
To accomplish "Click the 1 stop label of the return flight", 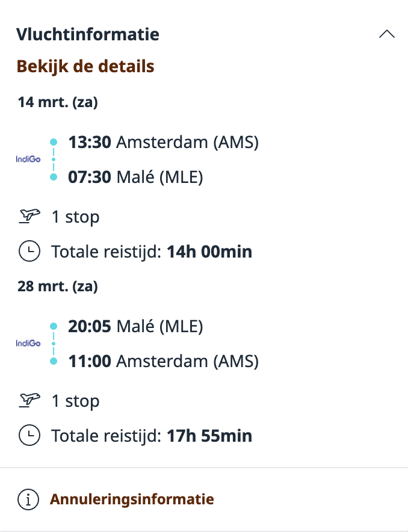I will coord(76,400).
